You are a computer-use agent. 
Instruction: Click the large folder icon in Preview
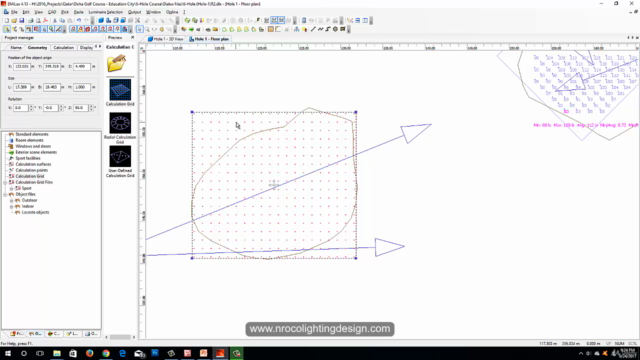click(117, 63)
